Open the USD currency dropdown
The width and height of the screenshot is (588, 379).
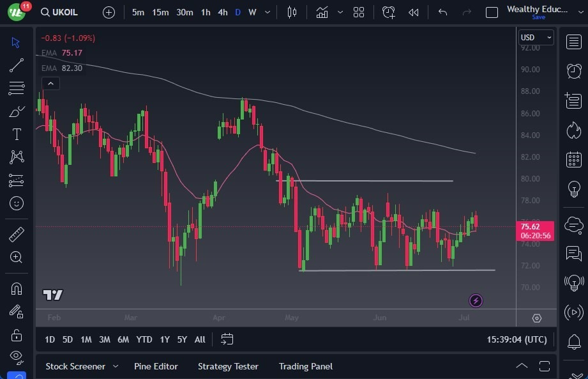(536, 38)
